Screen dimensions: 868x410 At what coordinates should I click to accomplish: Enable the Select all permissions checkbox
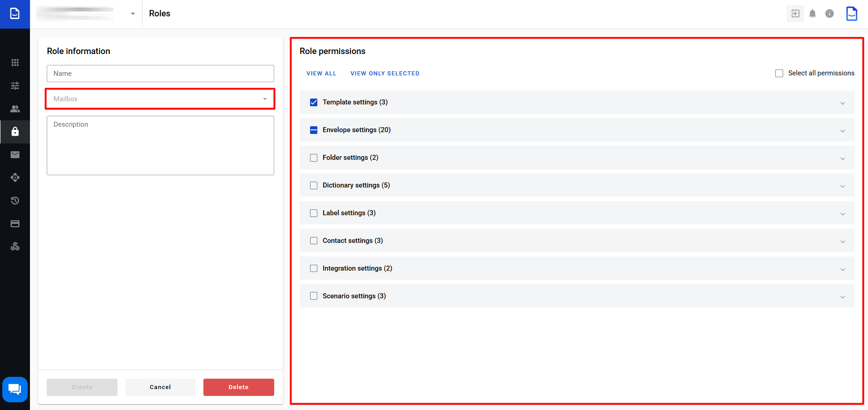779,74
